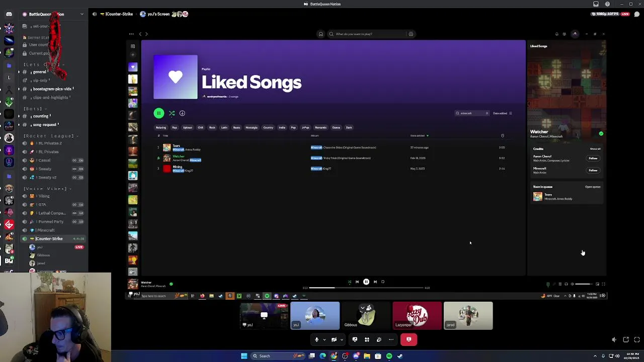Follow Aaron Cherof in Credits

pos(593,158)
